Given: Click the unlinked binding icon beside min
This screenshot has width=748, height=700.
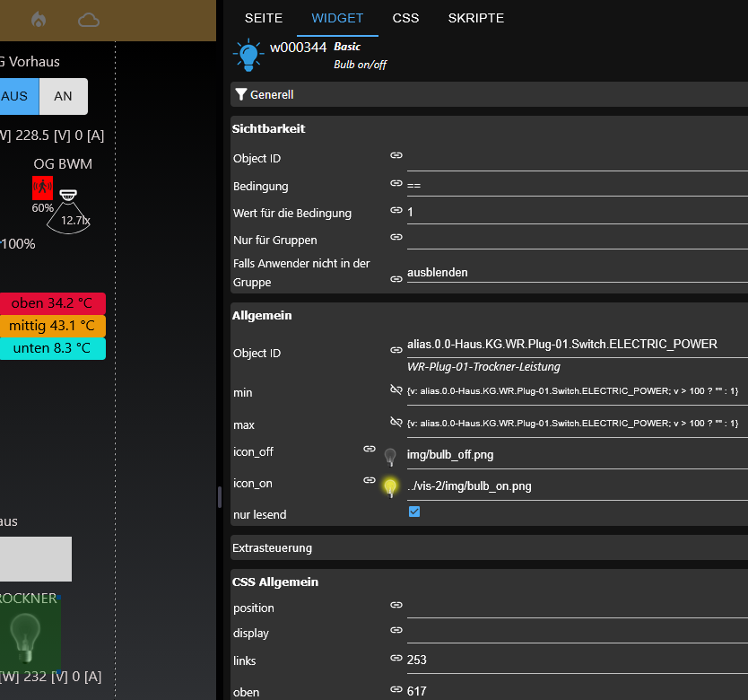Looking at the screenshot, I should [x=396, y=389].
